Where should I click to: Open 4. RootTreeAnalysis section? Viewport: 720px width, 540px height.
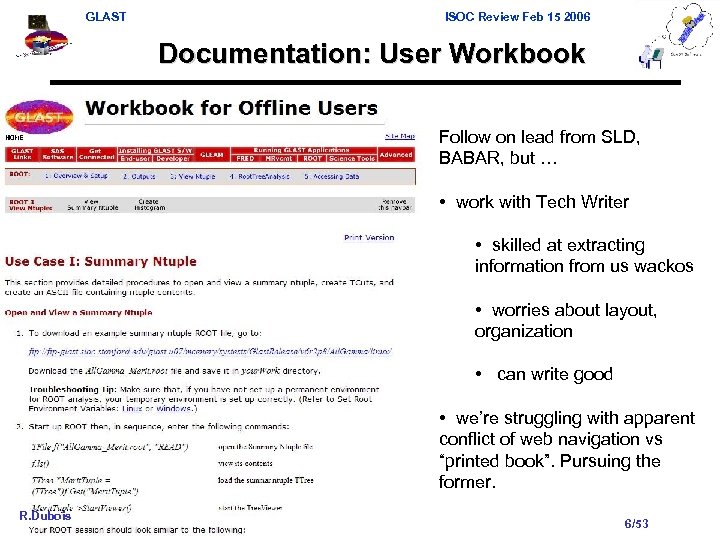click(259, 176)
